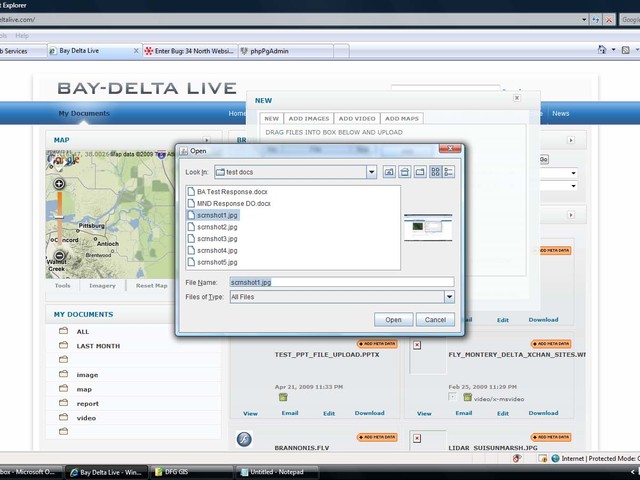Click Reset Map button
The image size is (640, 480).
pyautogui.click(x=151, y=286)
